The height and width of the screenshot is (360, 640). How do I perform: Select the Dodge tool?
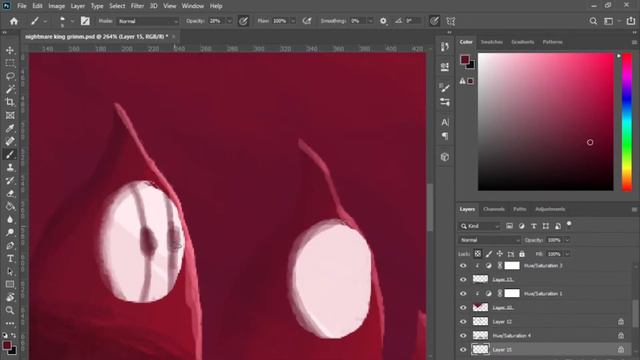pyautogui.click(x=10, y=233)
